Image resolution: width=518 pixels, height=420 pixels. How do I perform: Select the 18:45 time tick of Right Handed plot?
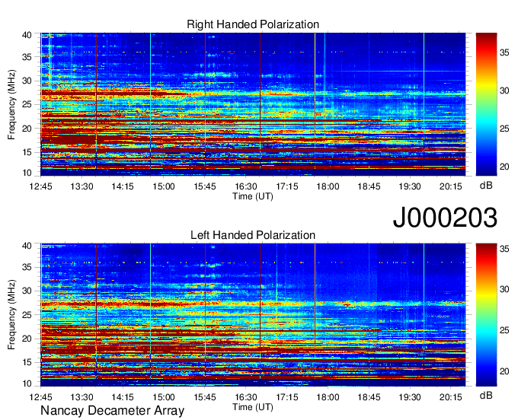pyautogui.click(x=369, y=186)
